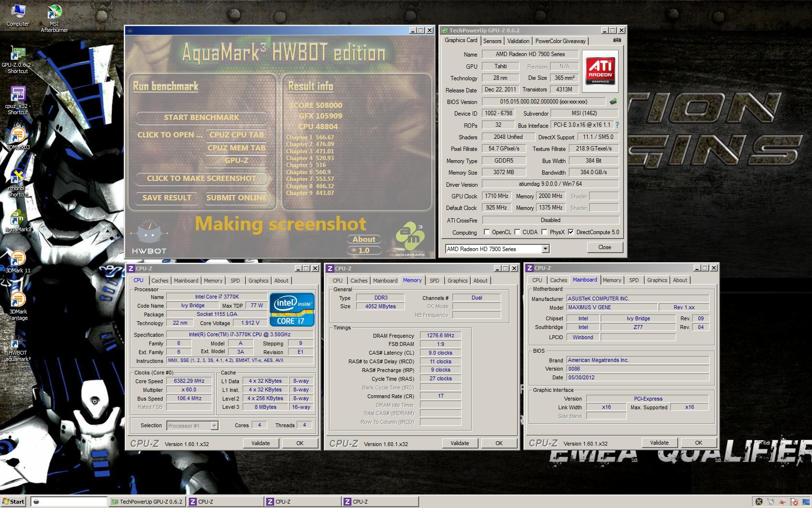
Task: Click SUBMIT ONLINE button
Action: coord(236,198)
